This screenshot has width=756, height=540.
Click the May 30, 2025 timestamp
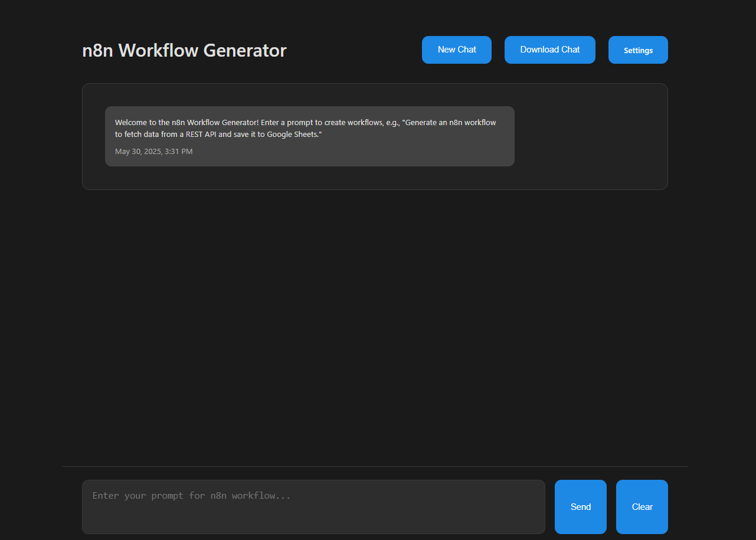coord(154,152)
